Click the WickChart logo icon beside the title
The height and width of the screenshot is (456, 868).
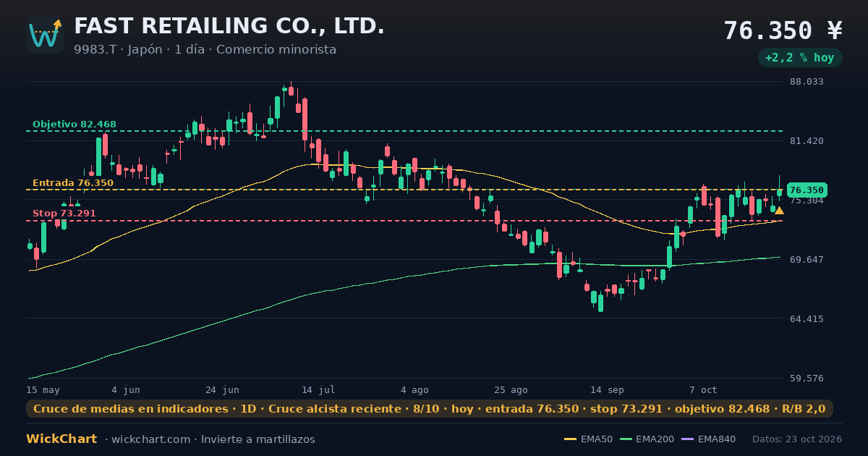click(45, 35)
